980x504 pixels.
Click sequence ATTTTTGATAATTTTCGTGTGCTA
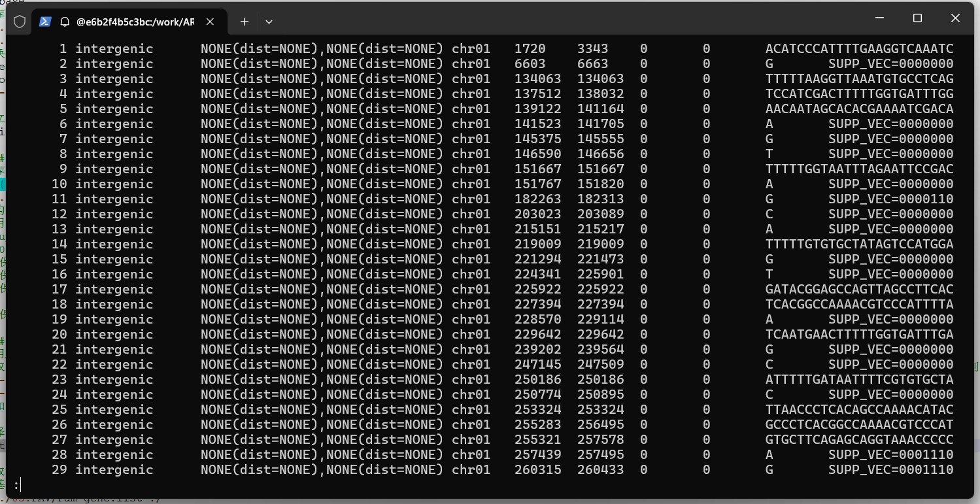pos(859,380)
